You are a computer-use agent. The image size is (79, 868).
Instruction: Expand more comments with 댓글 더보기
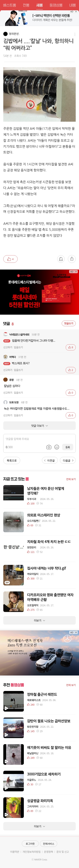coord(39,426)
